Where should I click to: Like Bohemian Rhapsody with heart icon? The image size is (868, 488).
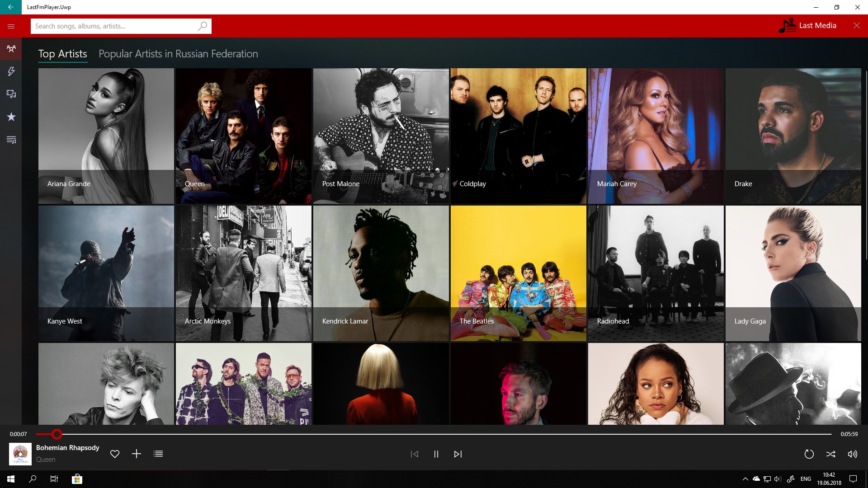(115, 454)
